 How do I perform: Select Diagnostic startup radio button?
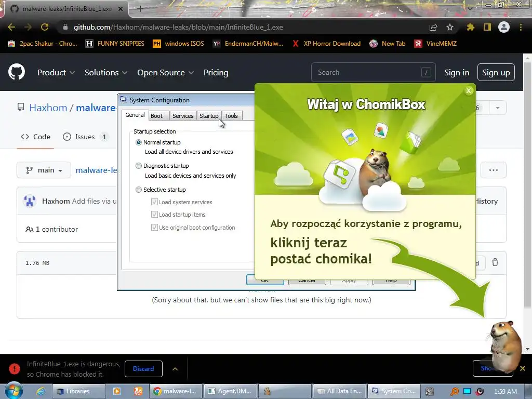[138, 166]
